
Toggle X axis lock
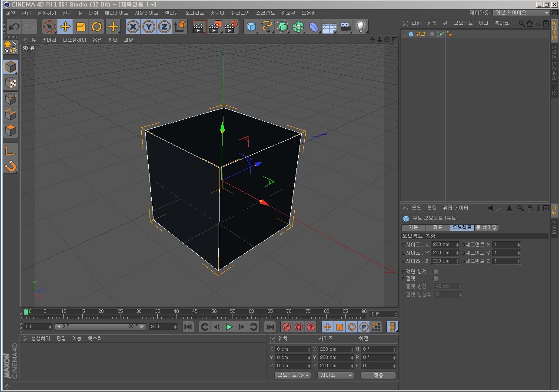coord(133,27)
